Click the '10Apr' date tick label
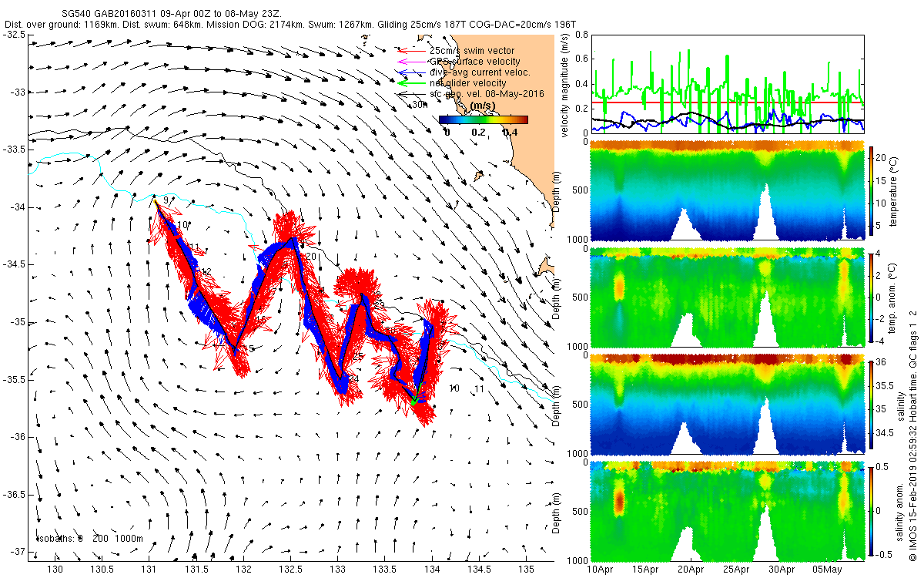The image size is (924, 578). point(600,570)
